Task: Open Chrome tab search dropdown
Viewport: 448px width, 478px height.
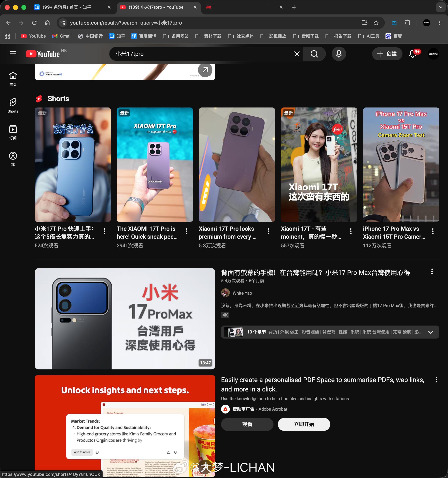Action: tap(441, 7)
